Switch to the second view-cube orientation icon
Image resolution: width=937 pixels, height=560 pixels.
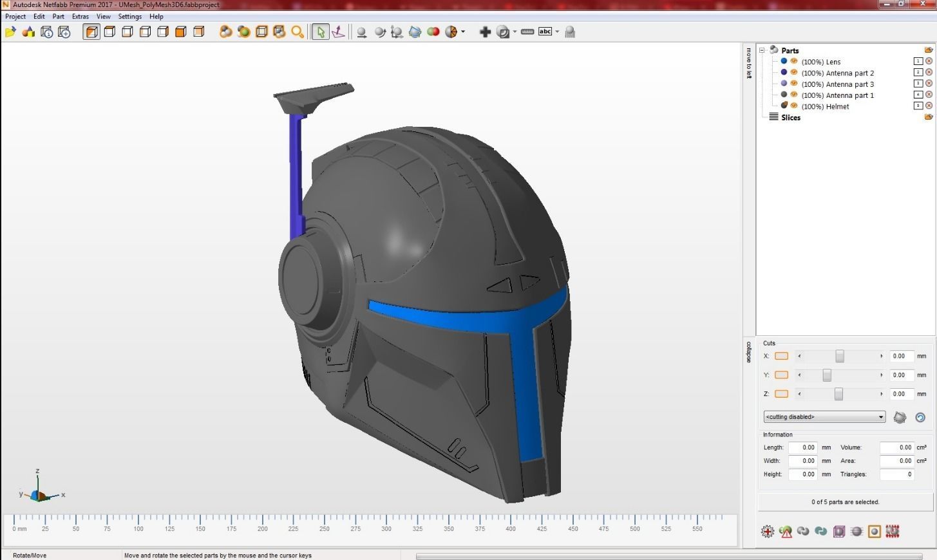[x=110, y=32]
